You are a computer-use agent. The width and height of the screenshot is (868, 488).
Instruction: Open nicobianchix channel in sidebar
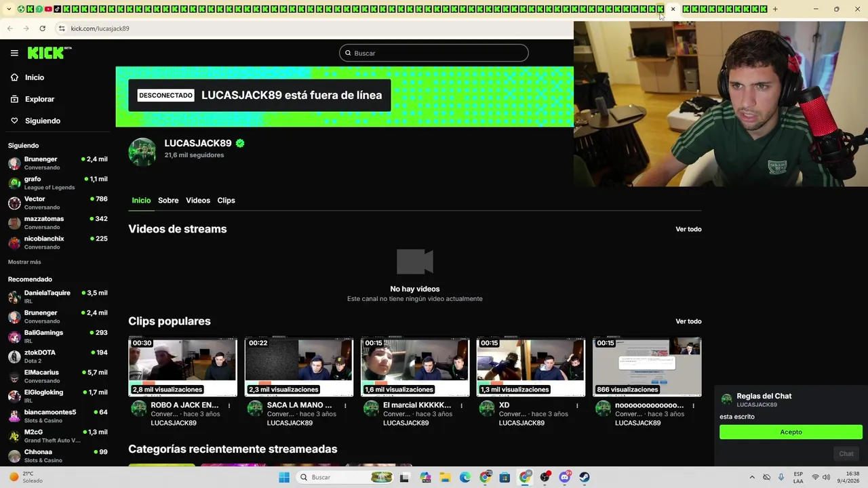point(58,243)
